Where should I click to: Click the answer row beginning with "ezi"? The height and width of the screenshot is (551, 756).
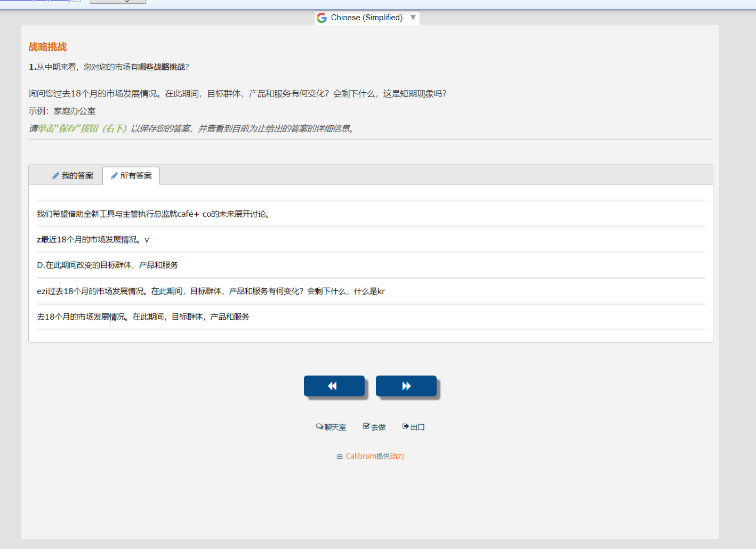(x=211, y=291)
